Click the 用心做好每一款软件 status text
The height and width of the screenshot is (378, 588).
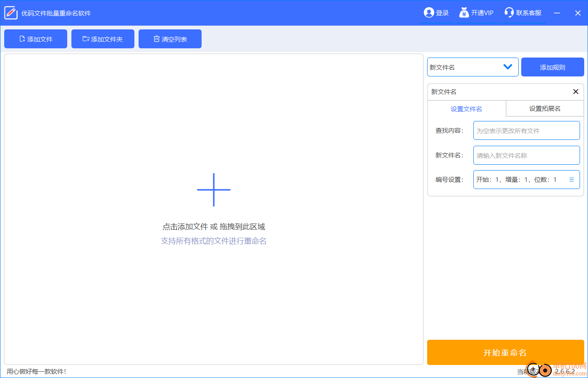(x=37, y=372)
